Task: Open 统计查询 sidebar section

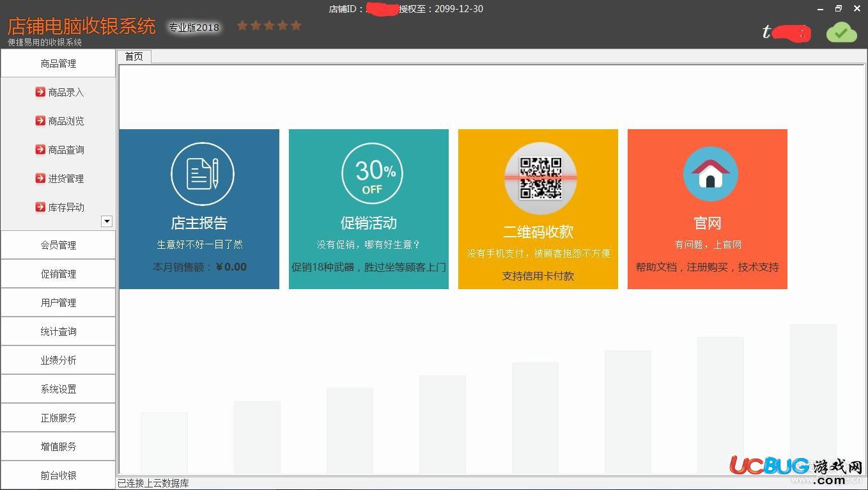Action: click(x=58, y=331)
